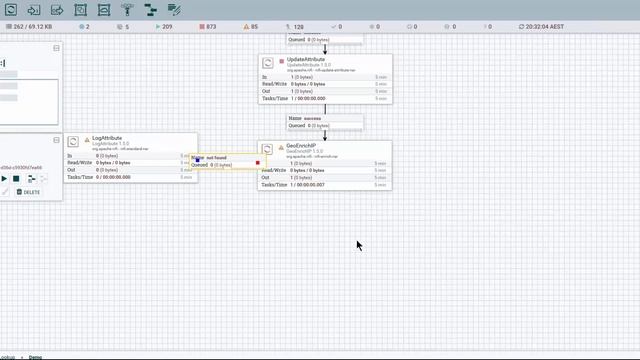The image size is (640, 360).
Task: Click LogAttribute Tasks/Time row
Action: click(x=130, y=177)
